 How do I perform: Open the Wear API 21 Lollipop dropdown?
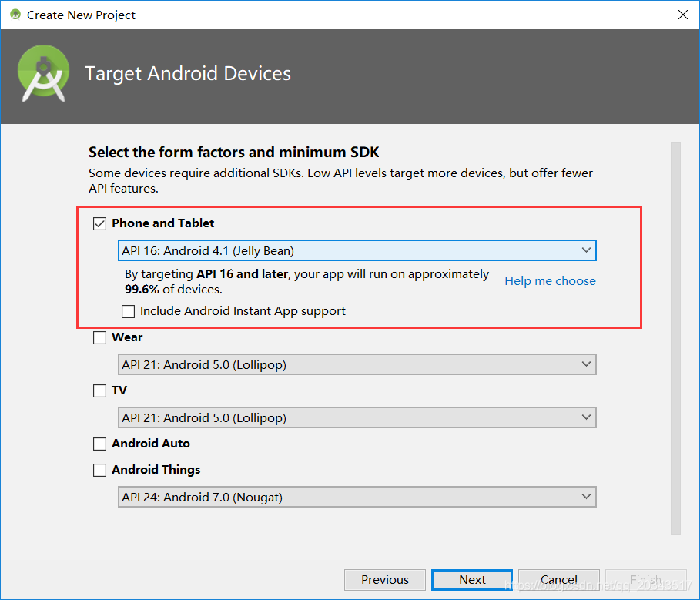(x=357, y=365)
